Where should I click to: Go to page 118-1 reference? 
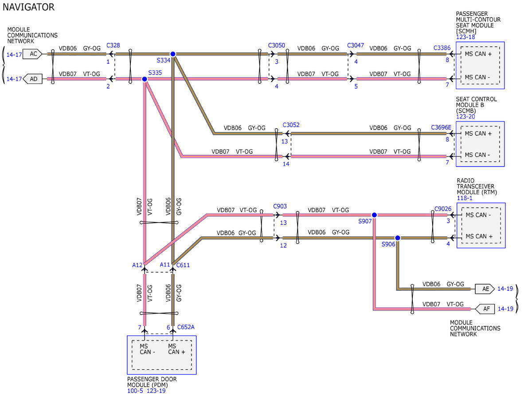465,198
